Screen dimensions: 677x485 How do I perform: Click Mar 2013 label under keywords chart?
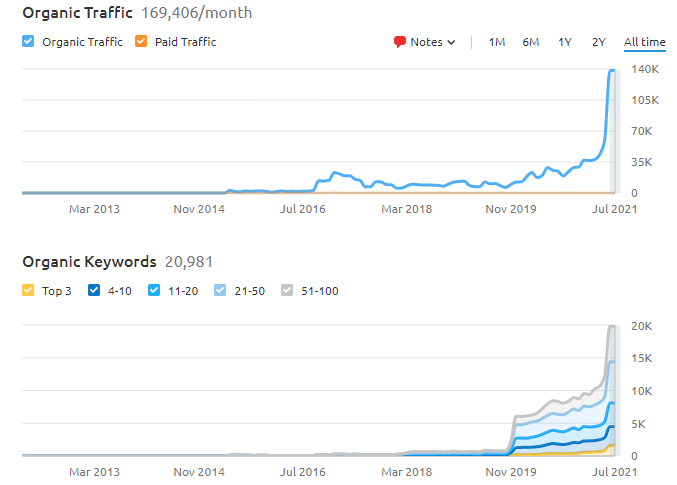(95, 472)
